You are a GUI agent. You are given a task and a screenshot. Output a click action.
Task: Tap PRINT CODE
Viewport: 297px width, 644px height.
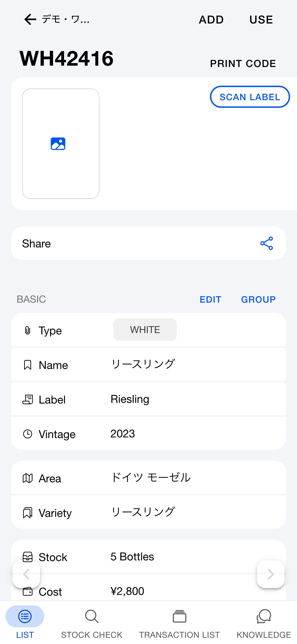click(243, 64)
